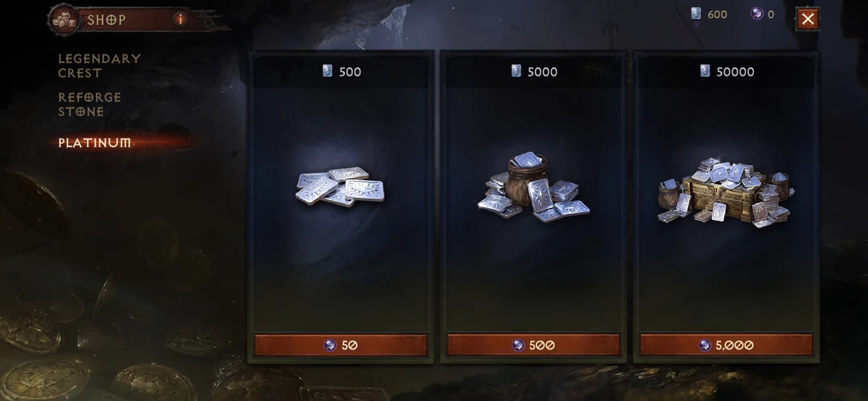The image size is (868, 401).
Task: Buy 50000 platinum for 5,000 orbs
Action: pos(726,345)
